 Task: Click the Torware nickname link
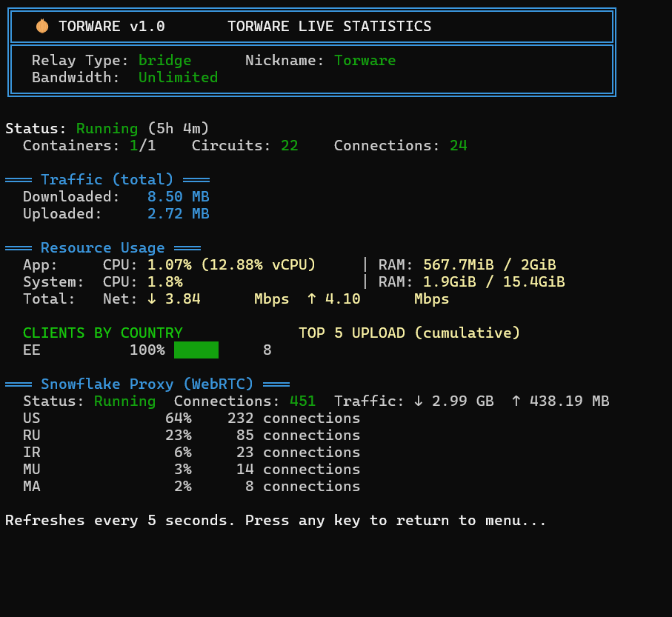coord(365,60)
